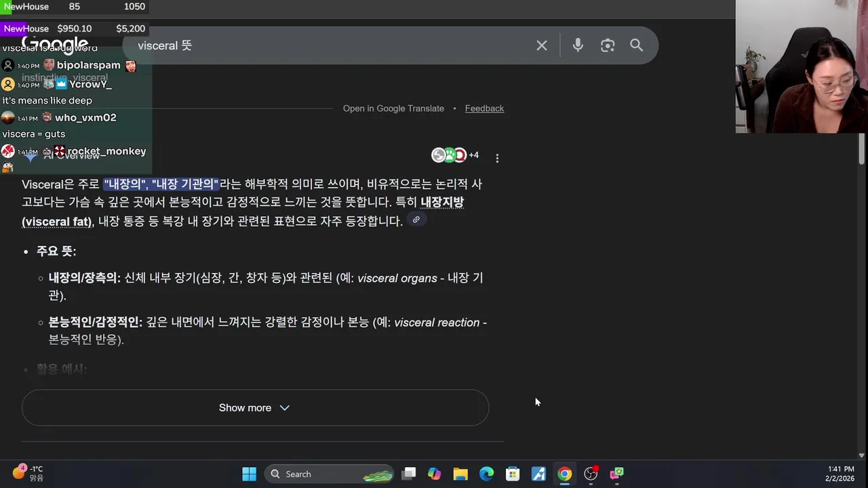This screenshot has width=868, height=488.
Task: Open the Feedback link
Action: [484, 108]
